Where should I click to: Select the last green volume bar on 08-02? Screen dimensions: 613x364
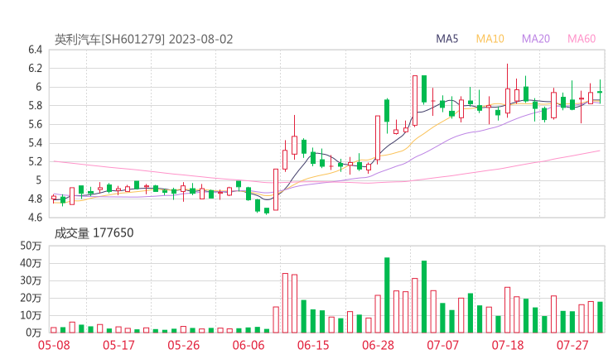point(600,317)
